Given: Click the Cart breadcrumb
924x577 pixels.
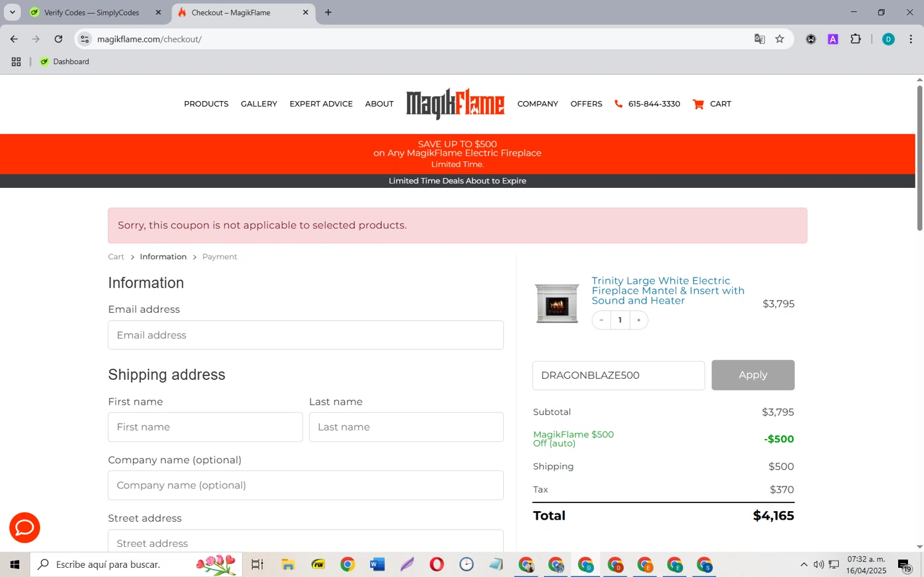Looking at the screenshot, I should 116,257.
